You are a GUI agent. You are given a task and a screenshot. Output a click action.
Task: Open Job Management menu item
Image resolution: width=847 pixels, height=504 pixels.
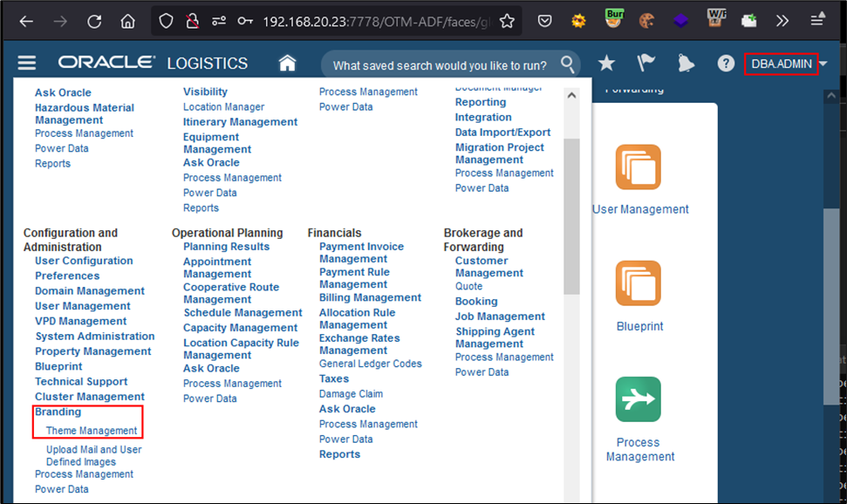click(x=500, y=316)
